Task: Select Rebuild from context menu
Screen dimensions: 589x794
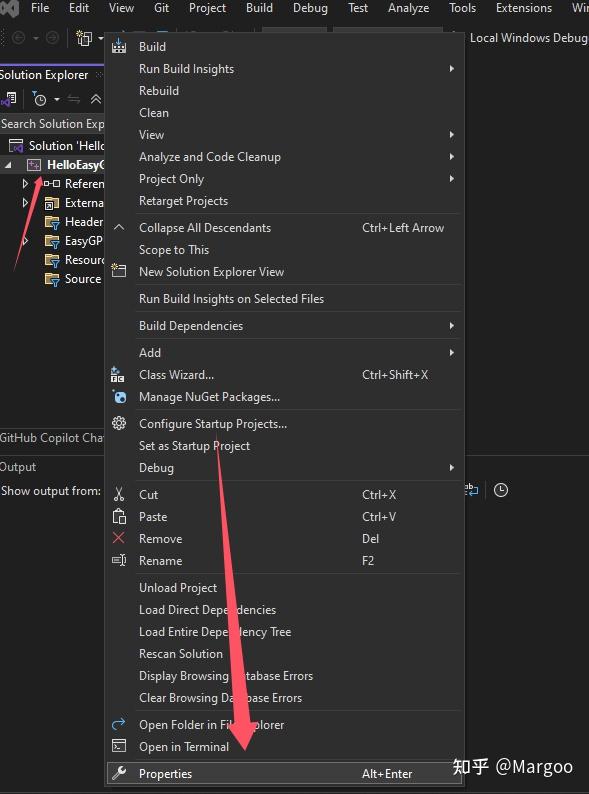Action: (x=159, y=91)
